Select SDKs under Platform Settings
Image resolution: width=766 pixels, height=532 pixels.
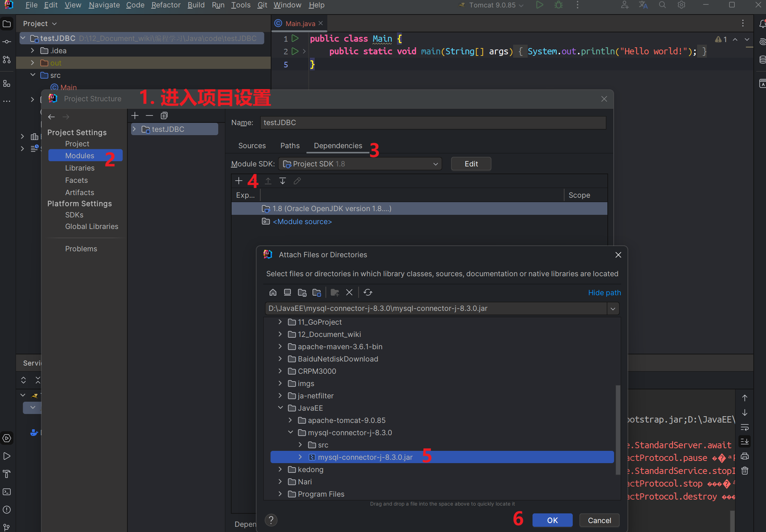pyautogui.click(x=74, y=215)
